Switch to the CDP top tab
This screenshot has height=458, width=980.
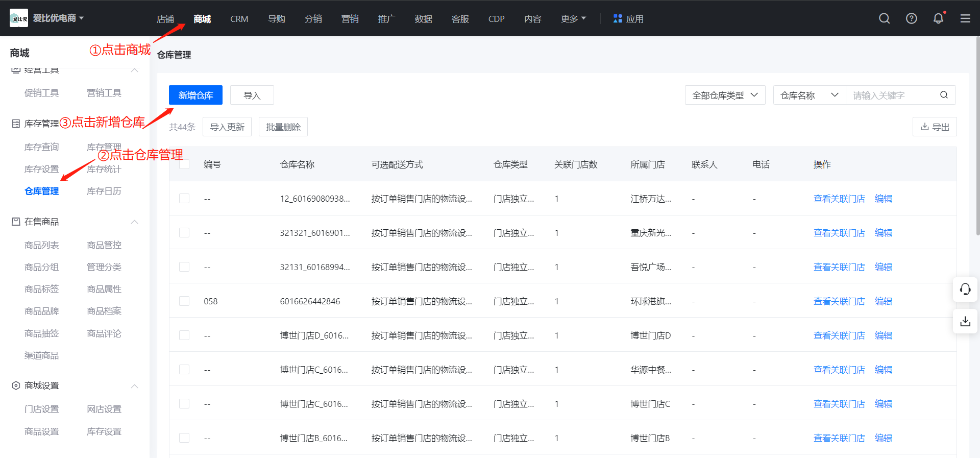(x=496, y=19)
